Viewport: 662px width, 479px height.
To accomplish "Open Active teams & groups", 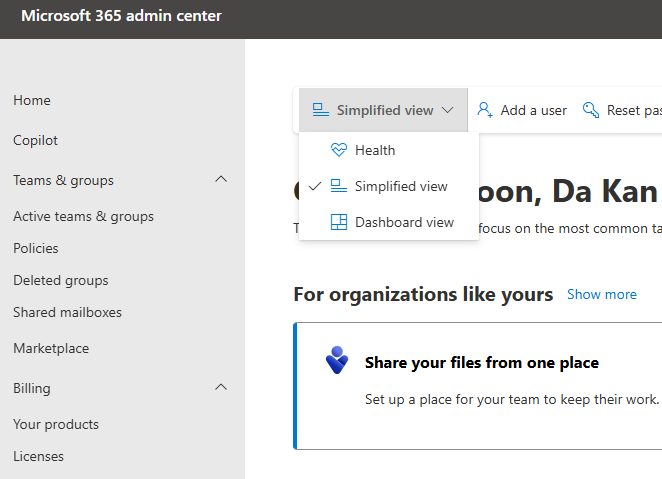I will [84, 216].
